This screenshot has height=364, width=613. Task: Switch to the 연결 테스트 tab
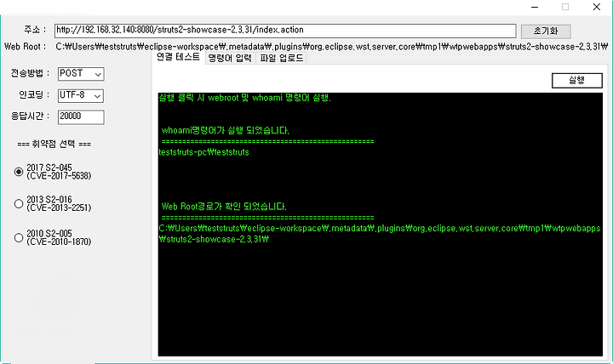pos(178,58)
